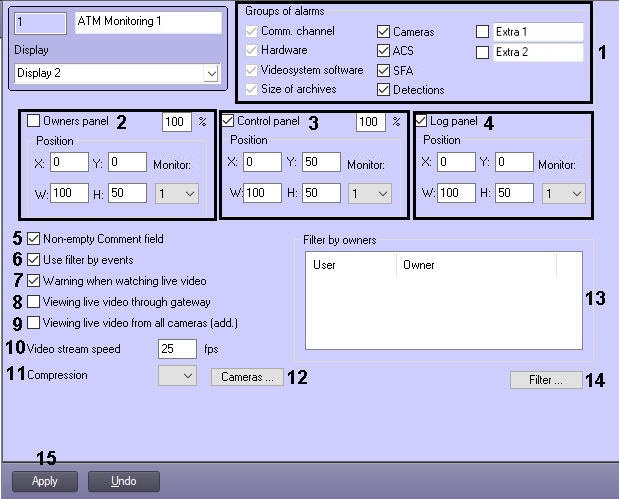Viewport: 619px width, 499px height.
Task: Select the Video stream speed fps field
Action: 177,349
